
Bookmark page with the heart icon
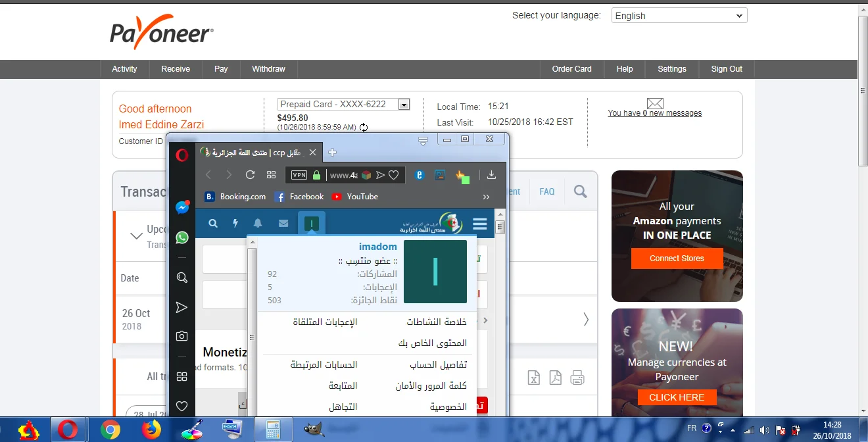pyautogui.click(x=394, y=175)
